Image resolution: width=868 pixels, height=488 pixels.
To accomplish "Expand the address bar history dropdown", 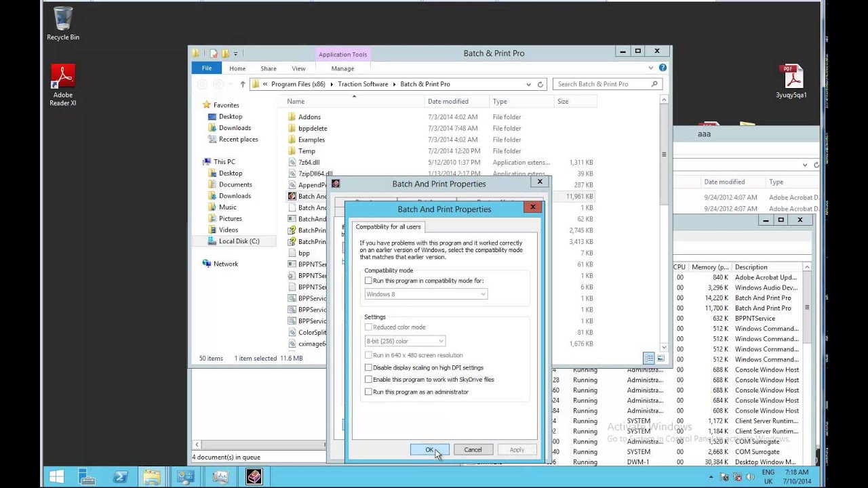I will pos(528,84).
